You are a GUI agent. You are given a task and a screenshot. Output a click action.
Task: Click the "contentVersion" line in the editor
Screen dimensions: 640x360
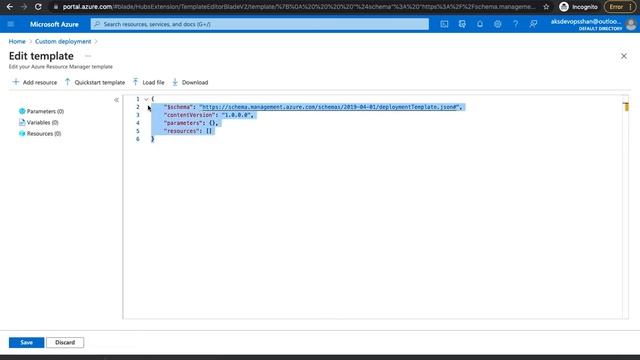pos(209,115)
